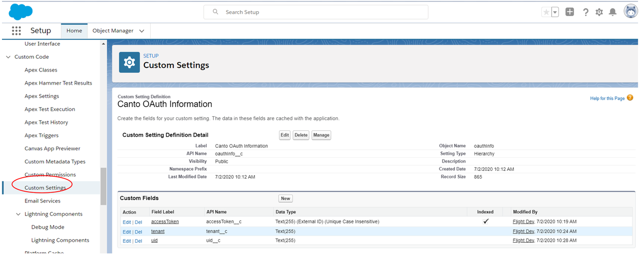Collapse the Lightning Components subsection
The image size is (644, 255).
[x=18, y=214]
